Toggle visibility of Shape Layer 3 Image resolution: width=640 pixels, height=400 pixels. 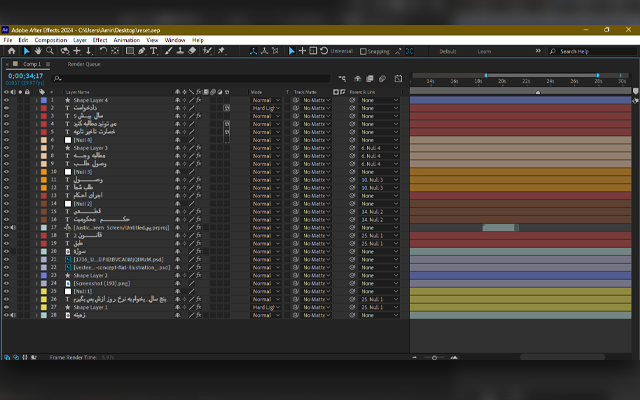(x=6, y=148)
